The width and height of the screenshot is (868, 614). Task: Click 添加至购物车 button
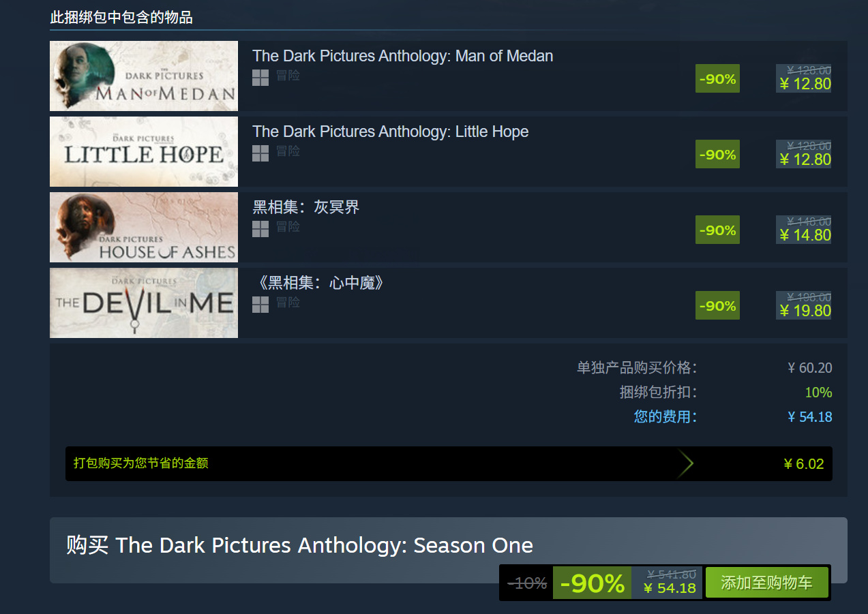(x=766, y=583)
